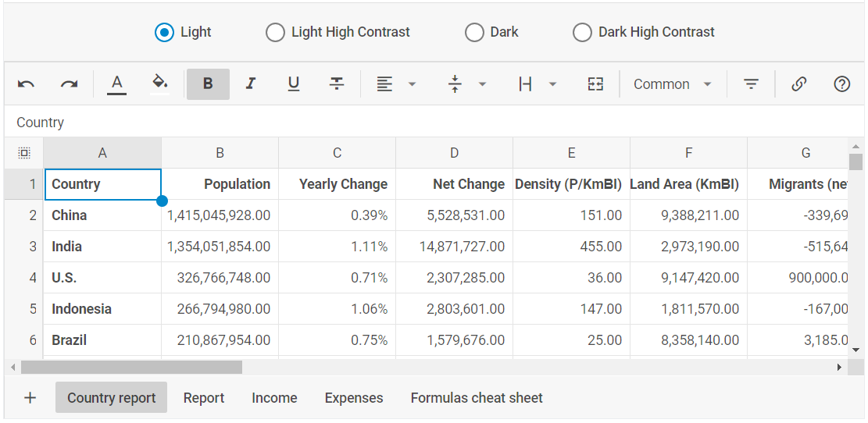
Task: Switch to the Income sheet tab
Action: coord(274,397)
